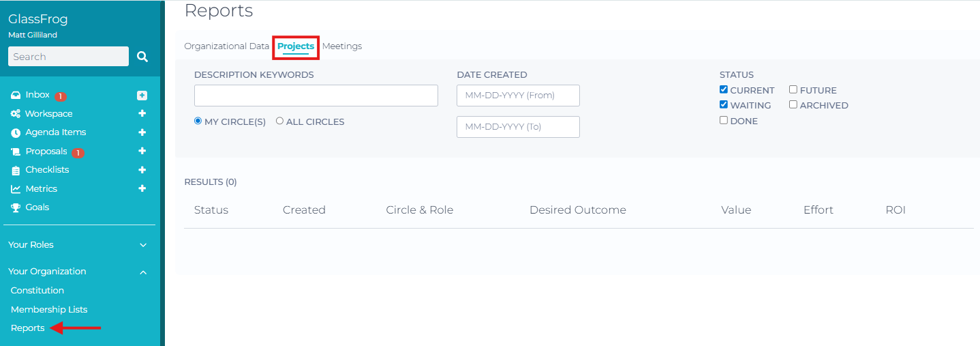Check the ARCHIVED status checkbox
This screenshot has height=346, width=980.
coord(793,104)
